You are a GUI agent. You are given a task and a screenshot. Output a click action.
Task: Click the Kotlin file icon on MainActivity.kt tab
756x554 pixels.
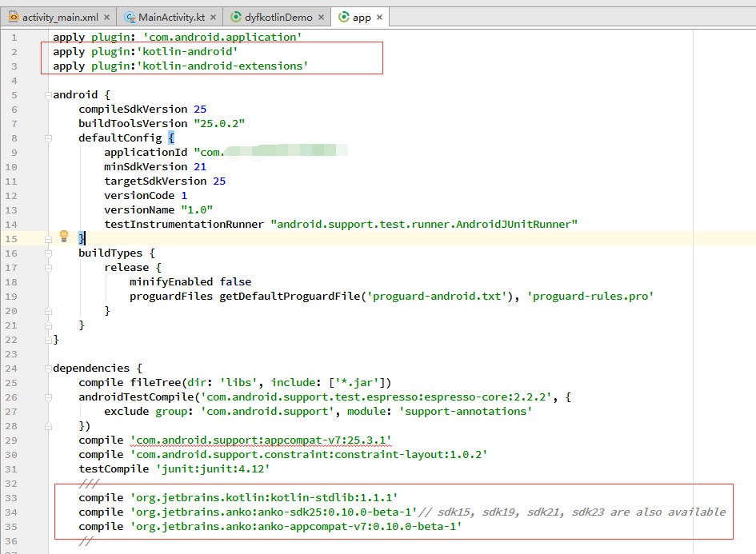130,18
